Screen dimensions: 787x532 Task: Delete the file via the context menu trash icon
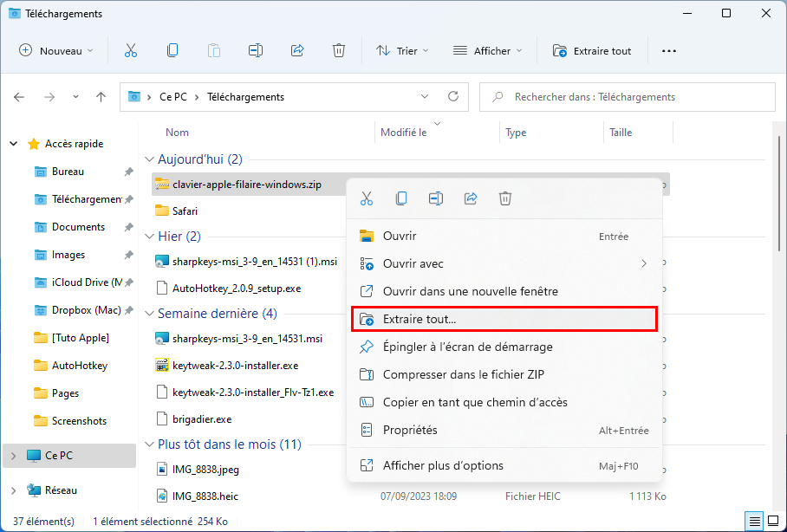tap(505, 198)
